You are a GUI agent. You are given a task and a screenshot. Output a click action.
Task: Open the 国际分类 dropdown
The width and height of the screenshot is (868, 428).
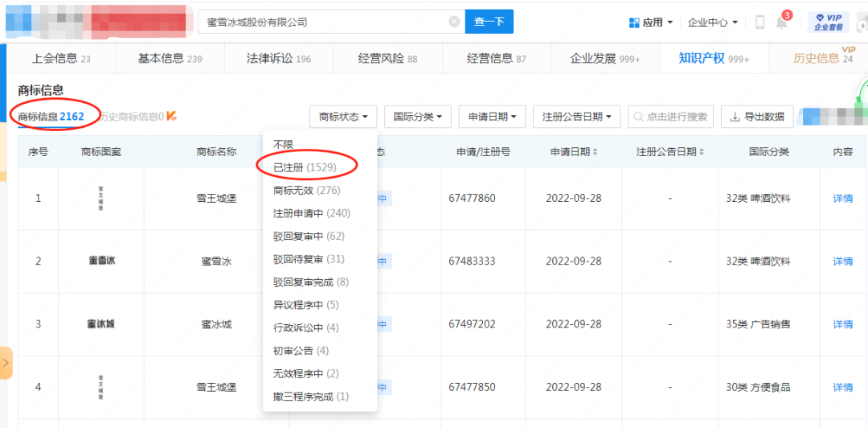(x=418, y=117)
